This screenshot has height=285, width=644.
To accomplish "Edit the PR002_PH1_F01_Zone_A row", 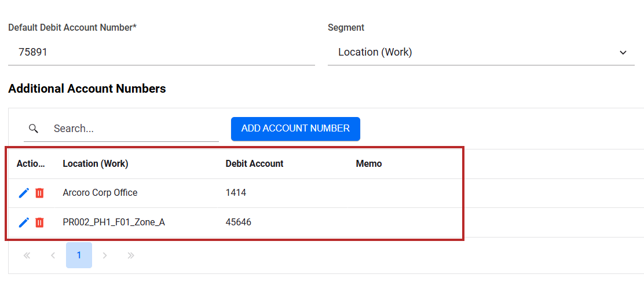I will click(x=24, y=222).
